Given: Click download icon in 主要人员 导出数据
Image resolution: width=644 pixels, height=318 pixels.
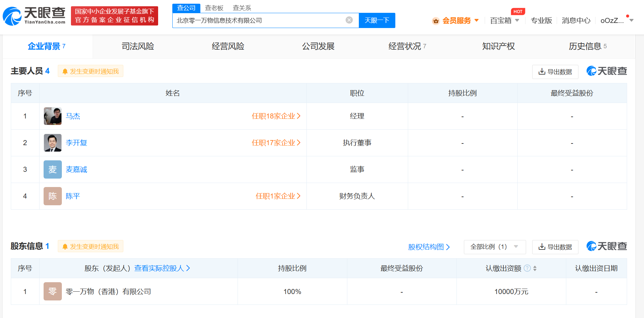Looking at the screenshot, I should tap(542, 72).
